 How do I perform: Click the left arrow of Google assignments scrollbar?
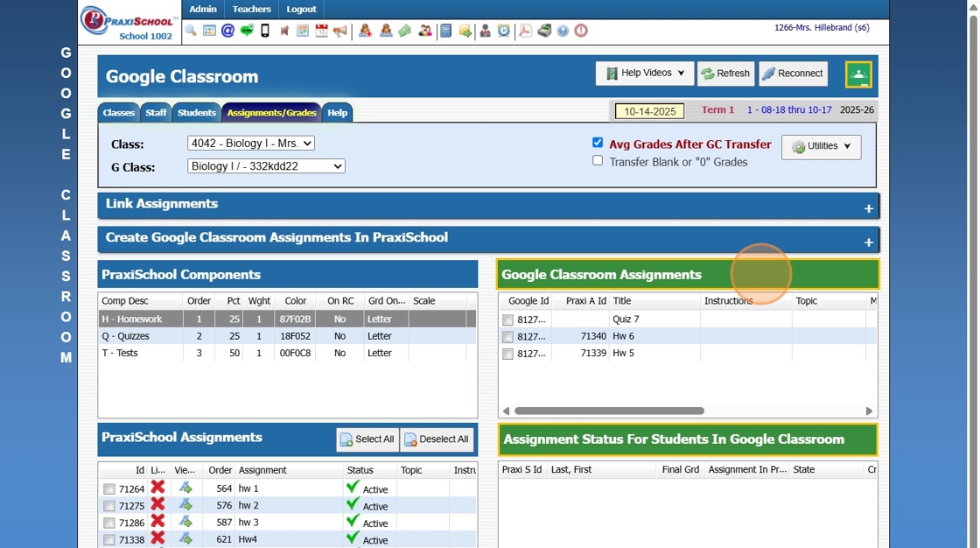coord(507,411)
